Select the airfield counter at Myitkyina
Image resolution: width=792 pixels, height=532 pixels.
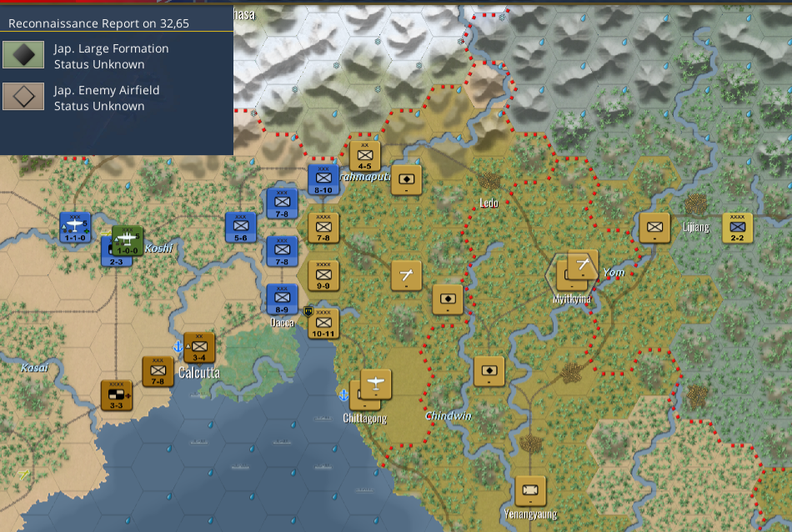point(583,264)
